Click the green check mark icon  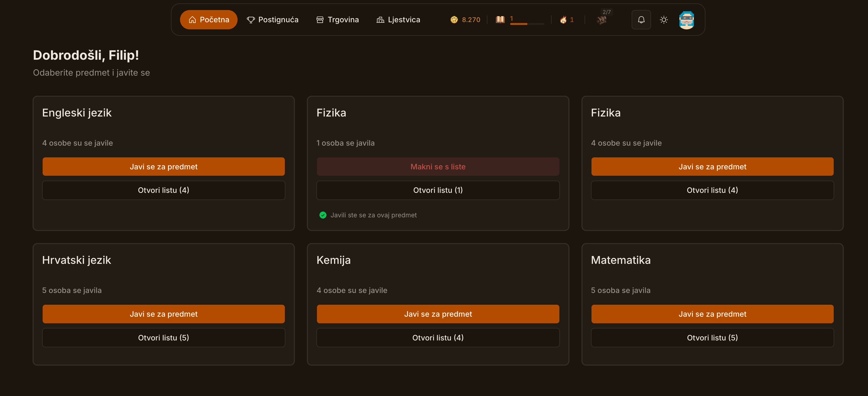tap(323, 215)
